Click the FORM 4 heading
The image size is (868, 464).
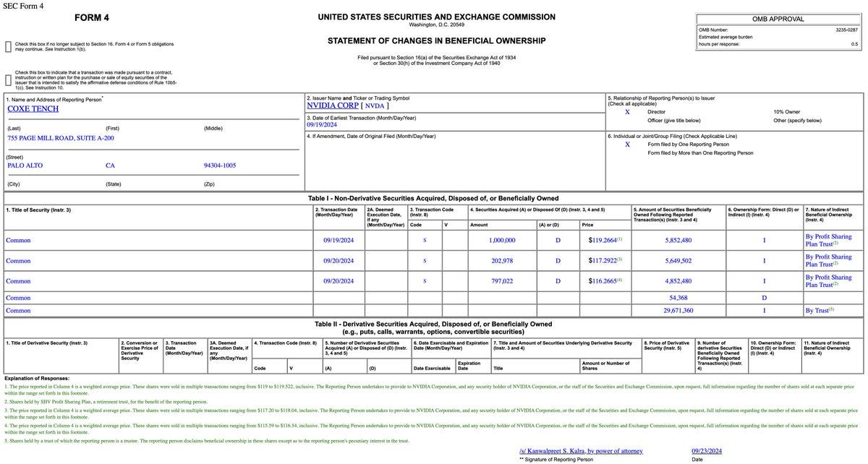point(91,17)
